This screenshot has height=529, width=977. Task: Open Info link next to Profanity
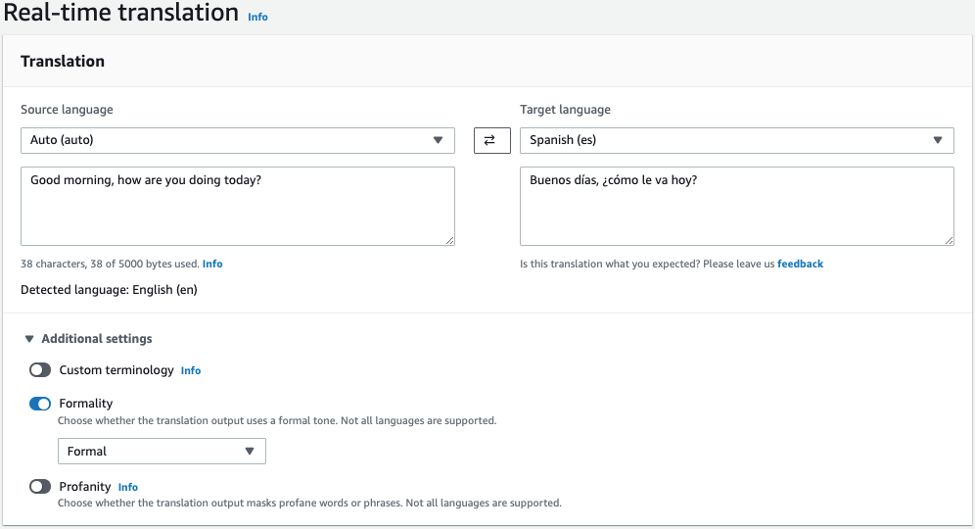pyautogui.click(x=128, y=488)
